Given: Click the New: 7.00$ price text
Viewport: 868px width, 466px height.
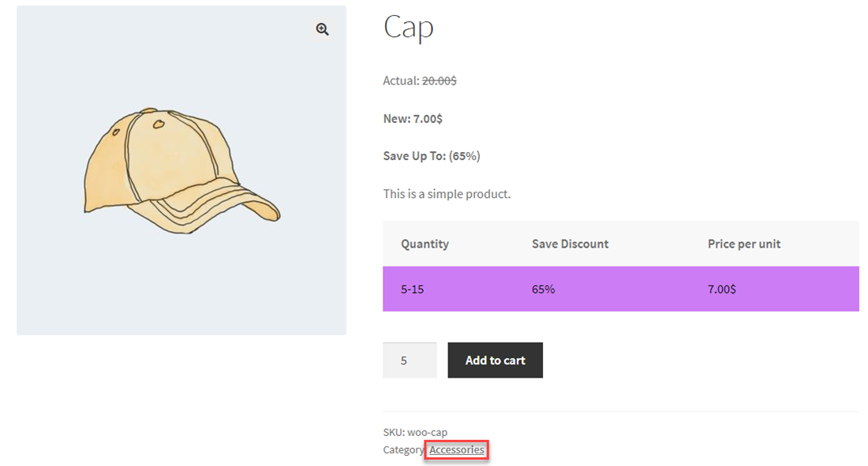Looking at the screenshot, I should [x=413, y=118].
